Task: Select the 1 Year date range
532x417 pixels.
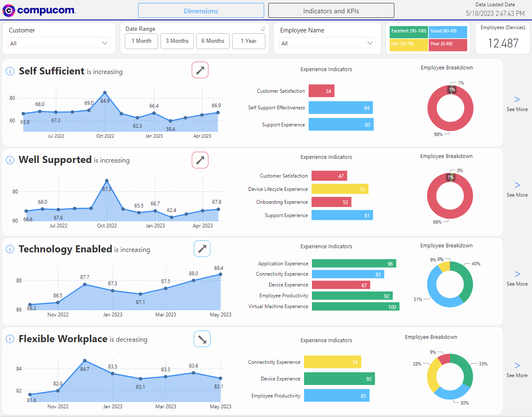Action: point(249,41)
